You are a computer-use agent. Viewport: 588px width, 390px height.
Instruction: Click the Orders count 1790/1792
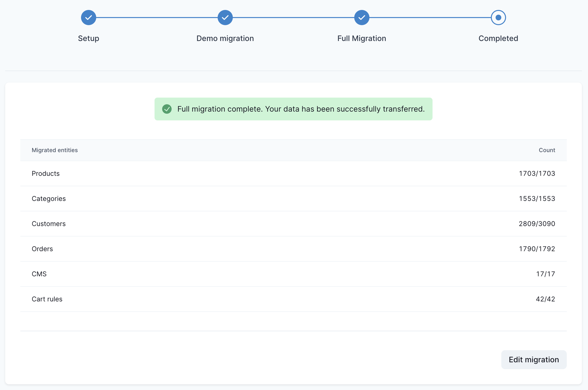pyautogui.click(x=537, y=249)
